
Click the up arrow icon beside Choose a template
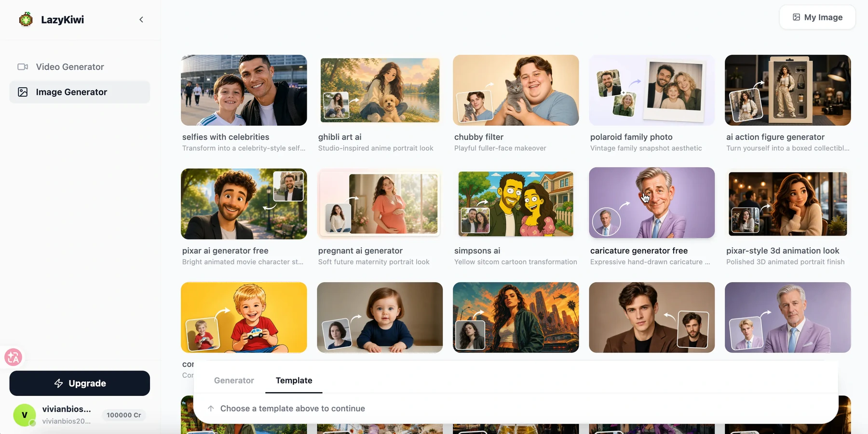tap(211, 408)
